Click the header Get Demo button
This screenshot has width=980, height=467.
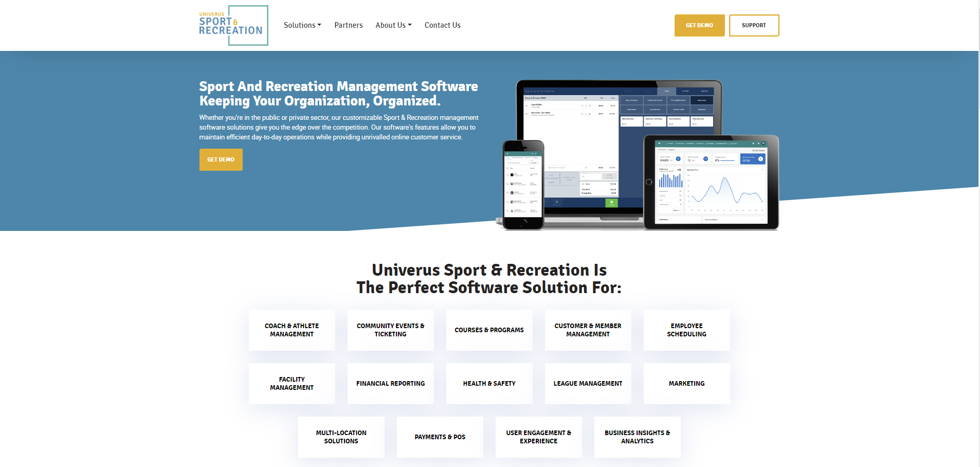pyautogui.click(x=699, y=25)
